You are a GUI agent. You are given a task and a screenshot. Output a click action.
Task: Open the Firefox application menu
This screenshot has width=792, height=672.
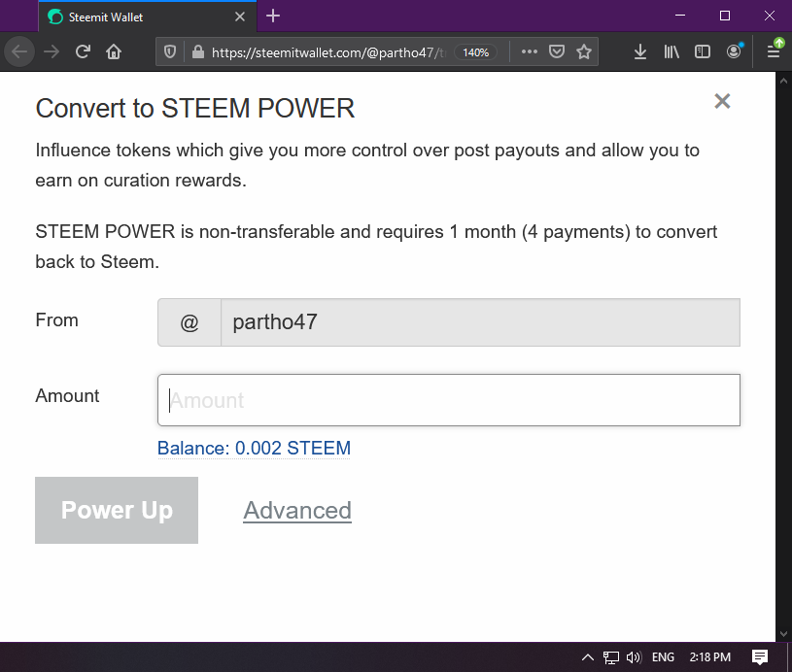(x=774, y=50)
